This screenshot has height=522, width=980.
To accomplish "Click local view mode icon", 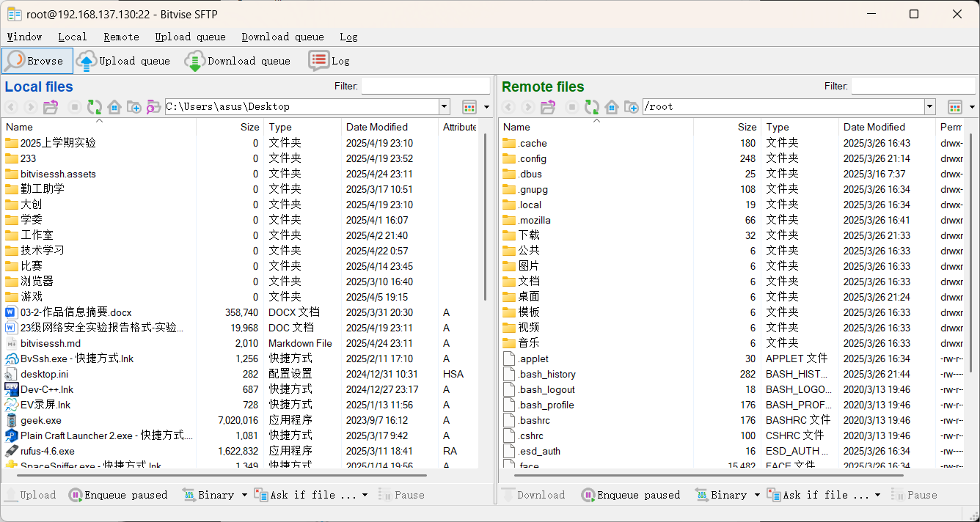I will point(469,107).
